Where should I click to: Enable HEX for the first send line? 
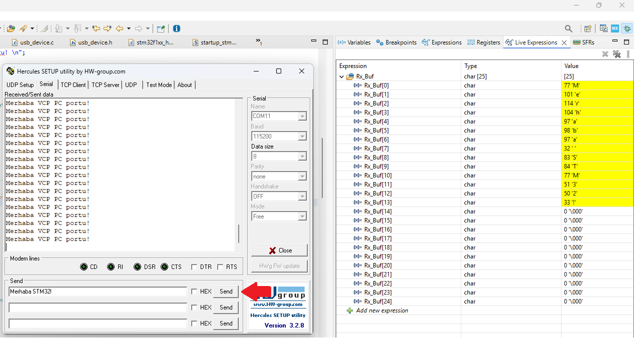click(x=194, y=291)
